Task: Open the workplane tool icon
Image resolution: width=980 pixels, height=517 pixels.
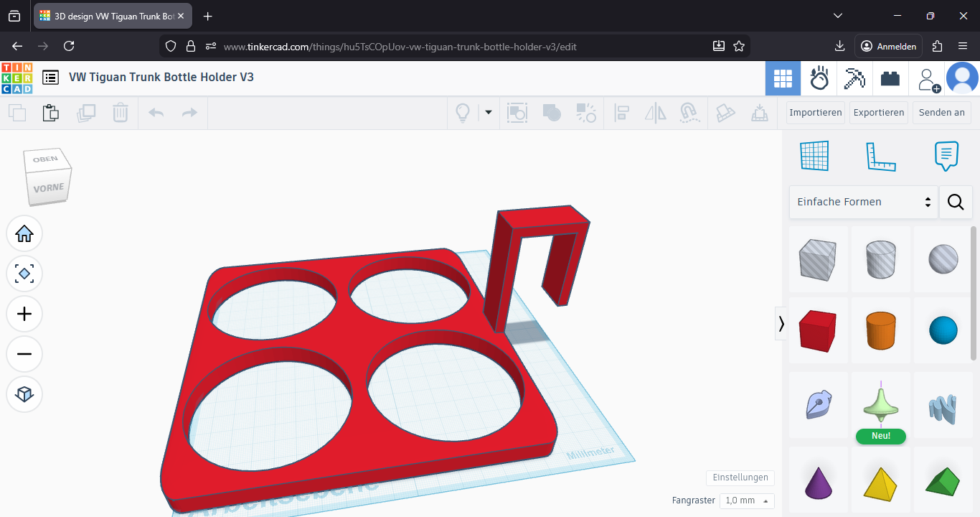Action: (x=814, y=156)
